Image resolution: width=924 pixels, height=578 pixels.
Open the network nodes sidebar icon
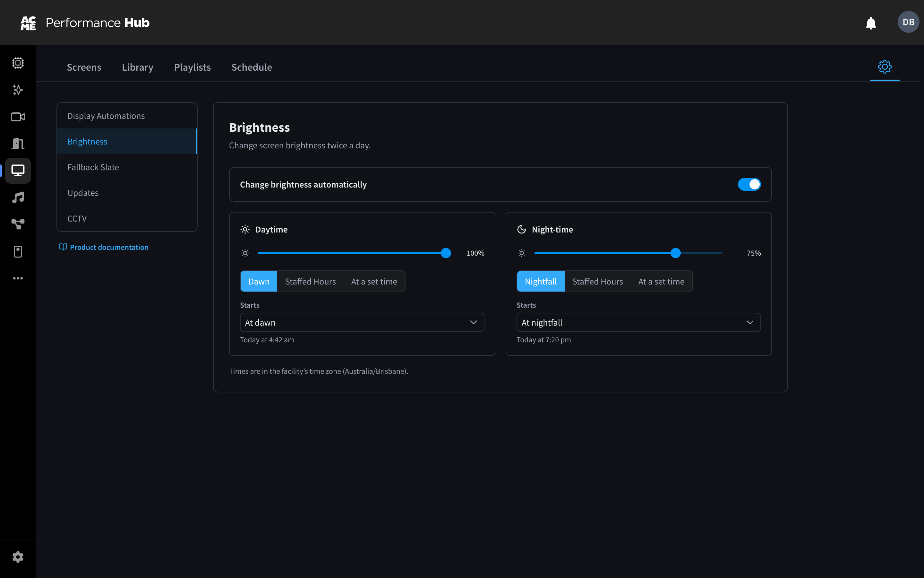[x=18, y=224]
